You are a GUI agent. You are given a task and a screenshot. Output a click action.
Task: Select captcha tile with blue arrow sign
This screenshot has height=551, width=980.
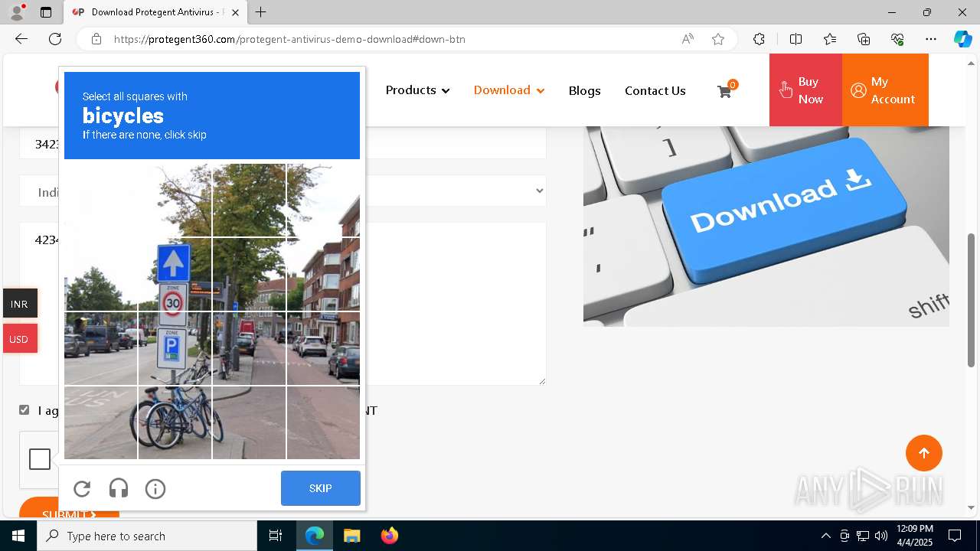pos(175,274)
